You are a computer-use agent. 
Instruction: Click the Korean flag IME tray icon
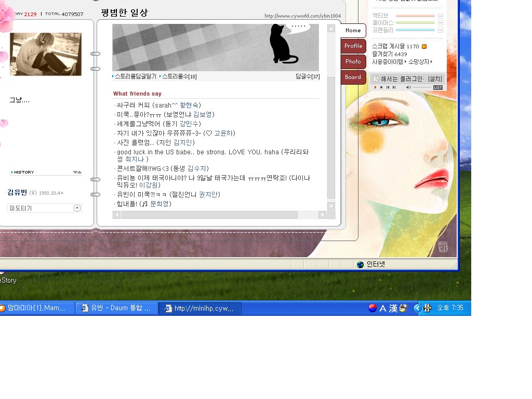click(373, 308)
